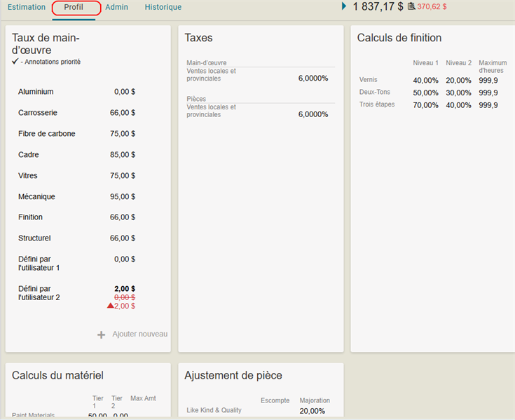Select the Carrosserie rate 66,00 $
This screenshot has width=515, height=420.
coord(123,113)
